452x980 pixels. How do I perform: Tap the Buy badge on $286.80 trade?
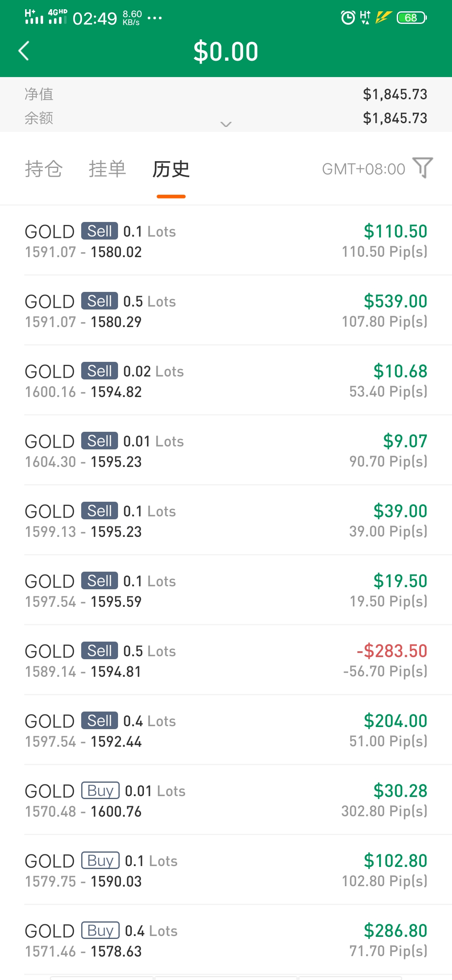tap(100, 931)
